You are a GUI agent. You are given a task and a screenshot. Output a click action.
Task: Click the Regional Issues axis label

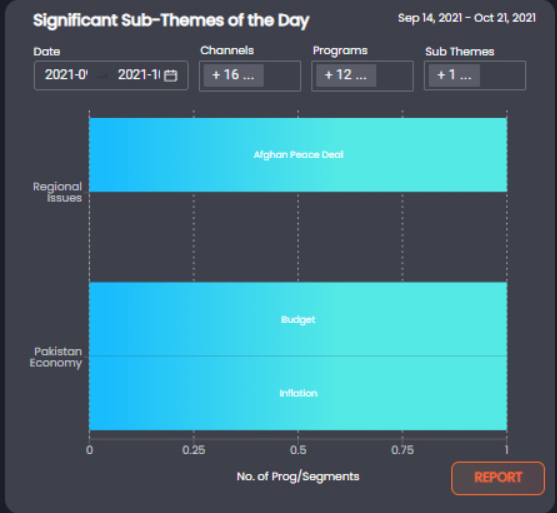click(x=58, y=192)
